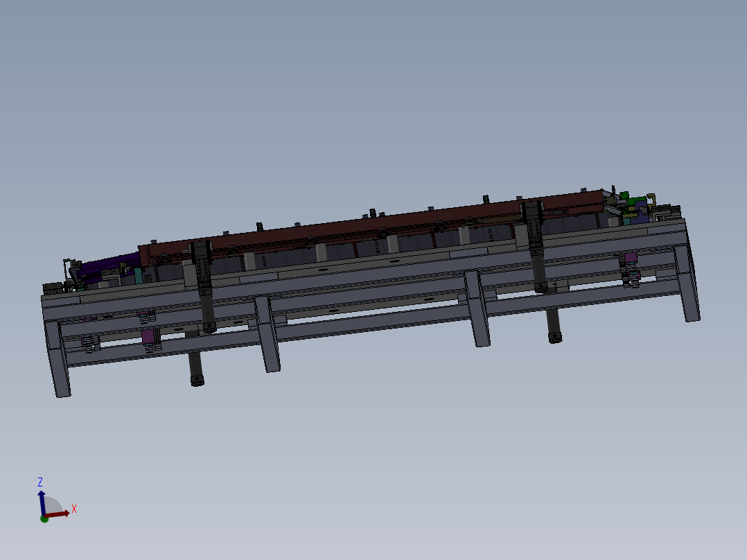Select the long brown top plate of the model

pyautogui.click(x=371, y=224)
